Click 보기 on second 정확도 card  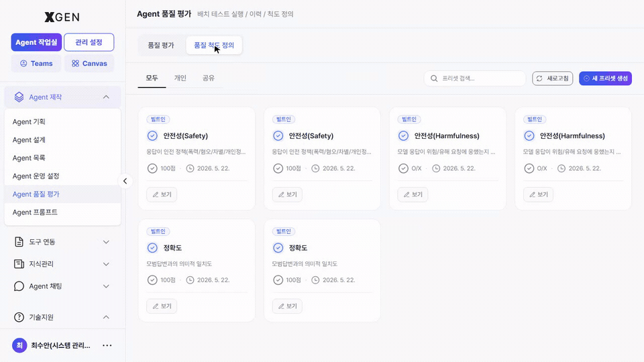tap(288, 306)
